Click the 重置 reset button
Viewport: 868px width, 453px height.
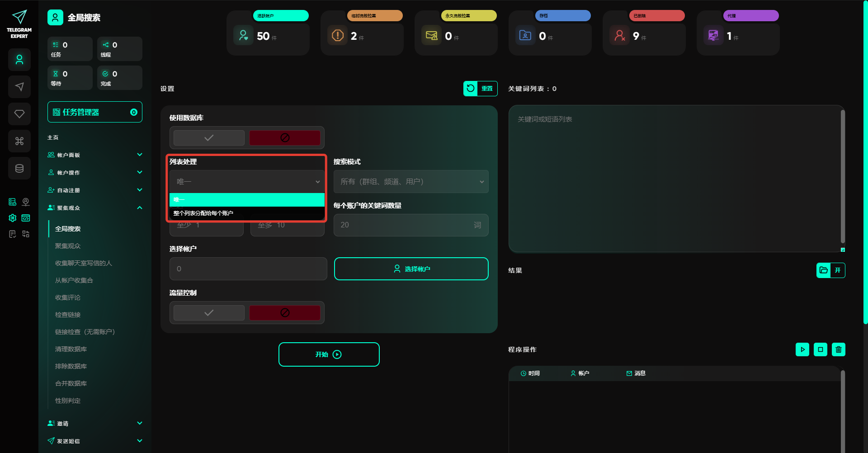coord(480,89)
